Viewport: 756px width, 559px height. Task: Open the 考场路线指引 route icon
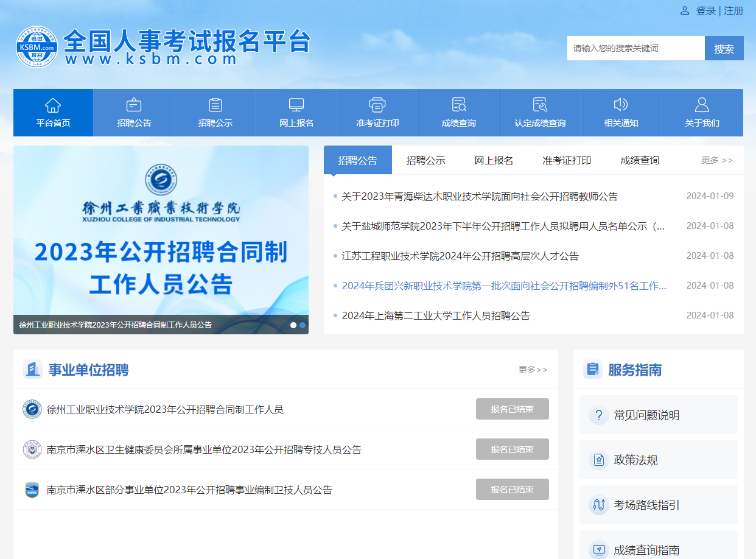(599, 505)
